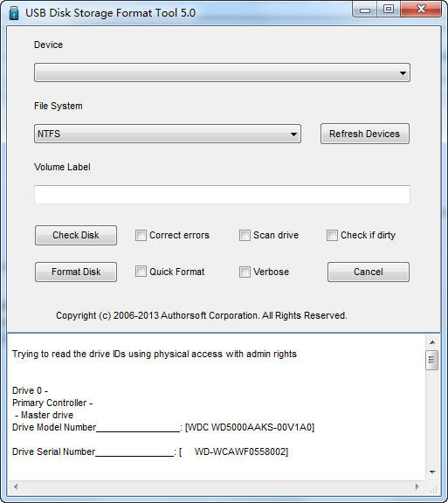Screen dimensions: 448x503
Task: Click the Check Disk button
Action: 76,235
